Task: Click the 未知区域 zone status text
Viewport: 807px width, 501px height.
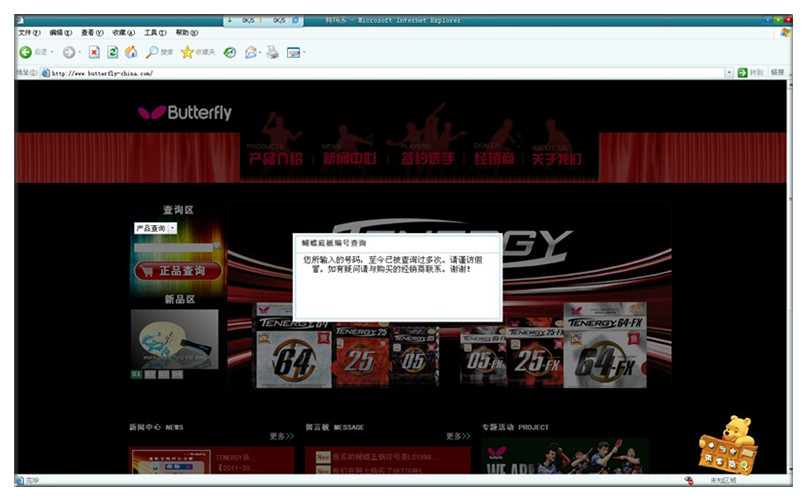Action: pyautogui.click(x=724, y=480)
